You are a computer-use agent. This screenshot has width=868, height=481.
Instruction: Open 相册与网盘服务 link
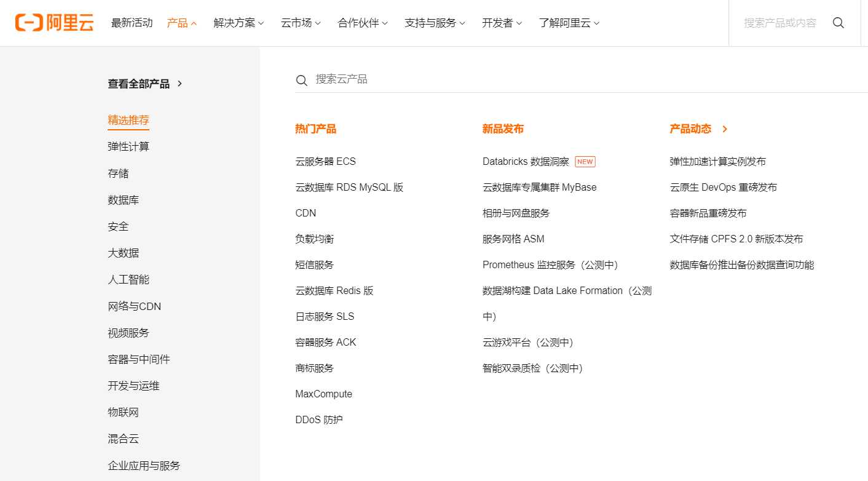point(516,213)
